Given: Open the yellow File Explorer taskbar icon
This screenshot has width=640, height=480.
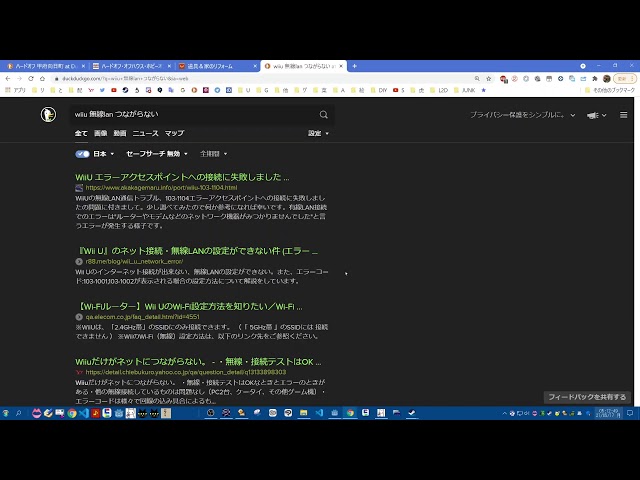Looking at the screenshot, I should [x=303, y=413].
